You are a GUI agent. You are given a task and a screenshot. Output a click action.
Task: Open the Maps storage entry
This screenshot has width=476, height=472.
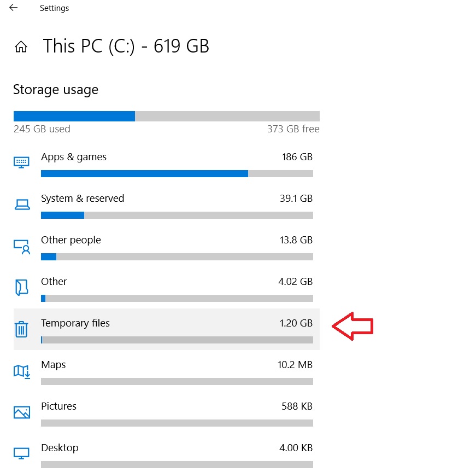166,372
